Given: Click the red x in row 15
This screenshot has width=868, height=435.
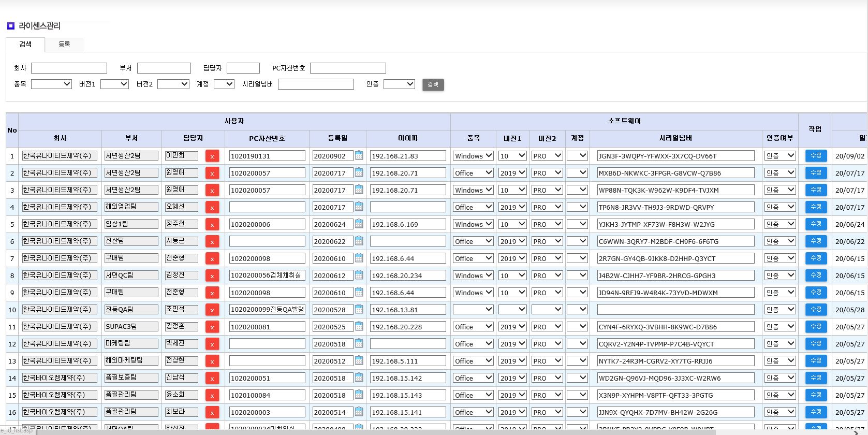Looking at the screenshot, I should coord(212,395).
